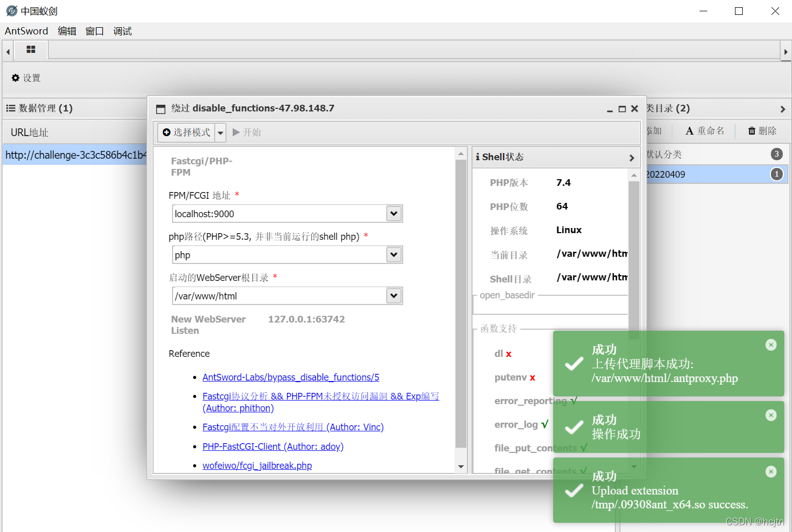Maximize the 绕过 disable_functions dialog
Image resolution: width=792 pixels, height=532 pixels.
622,109
